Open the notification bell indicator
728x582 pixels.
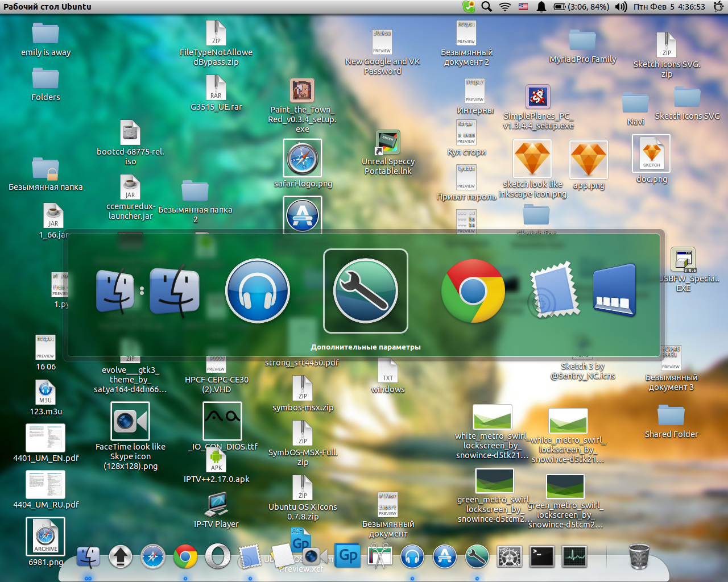[x=541, y=7]
